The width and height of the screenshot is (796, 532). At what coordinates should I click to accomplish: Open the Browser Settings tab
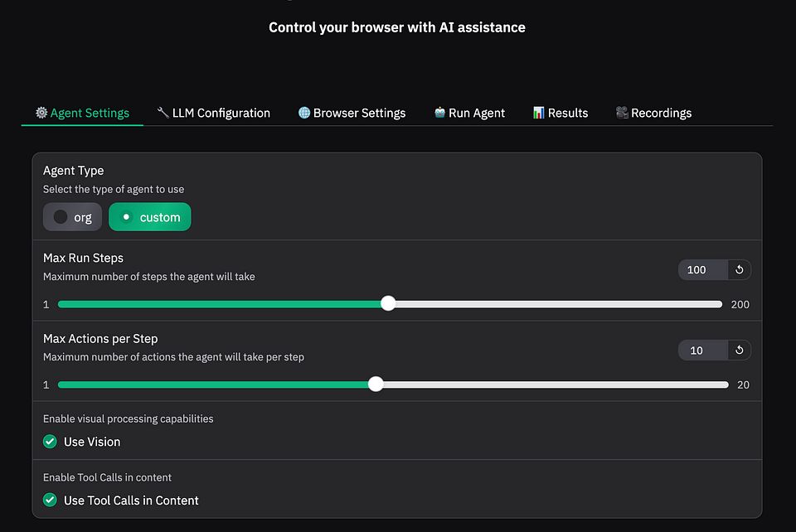coord(359,113)
